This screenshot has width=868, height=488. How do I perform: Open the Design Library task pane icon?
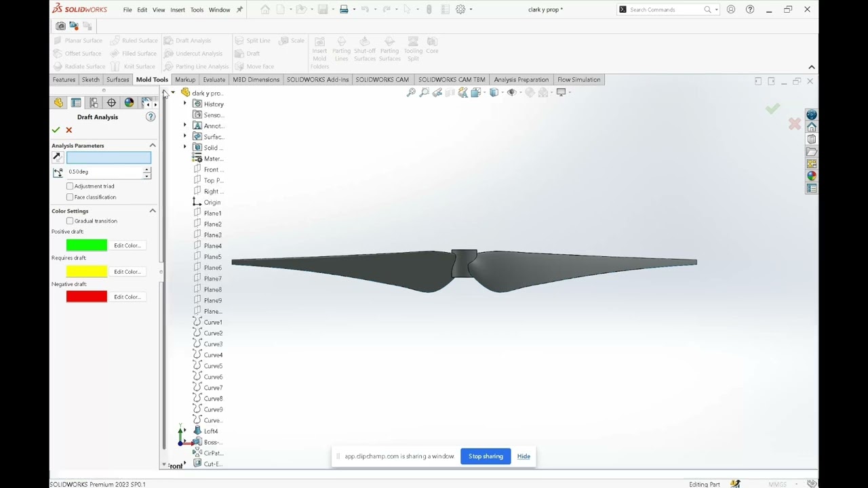coord(812,139)
